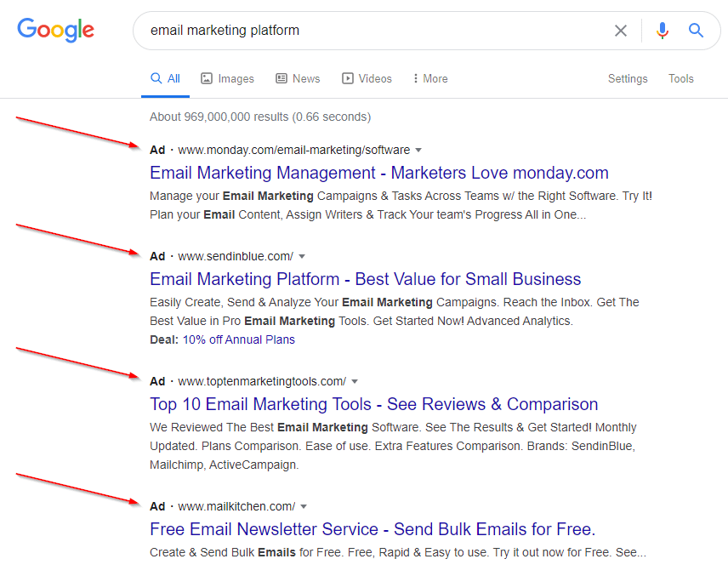This screenshot has height=576, width=728.
Task: Open Top 10 Email Marketing Tools ad title
Action: click(x=373, y=404)
